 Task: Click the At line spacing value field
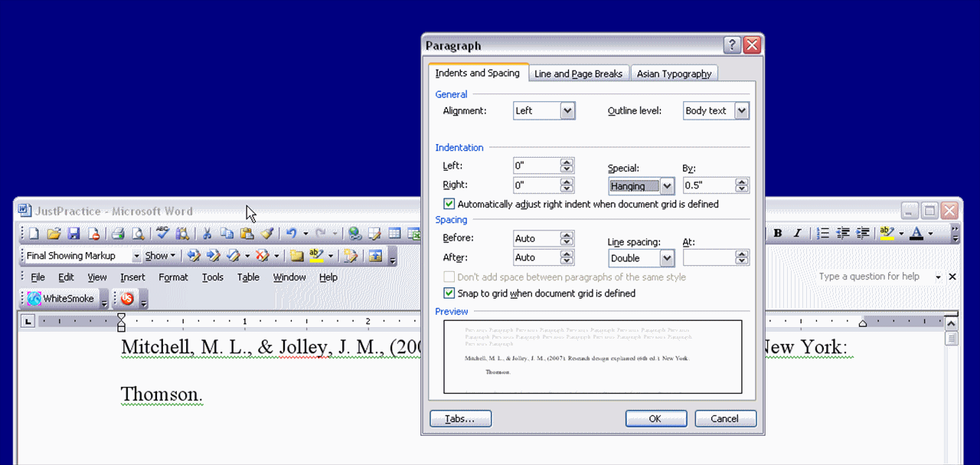[x=709, y=258]
